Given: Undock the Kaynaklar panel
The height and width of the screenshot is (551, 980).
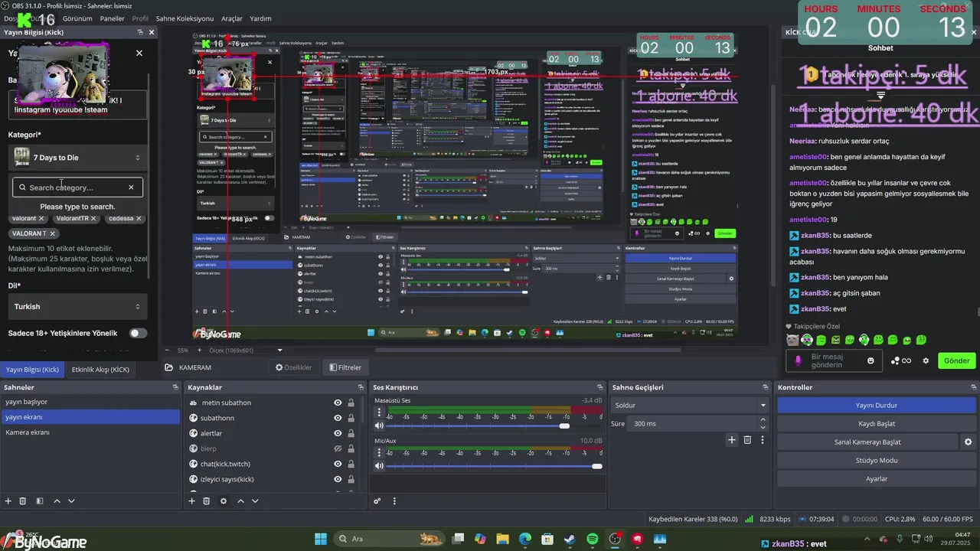Looking at the screenshot, I should click(359, 388).
